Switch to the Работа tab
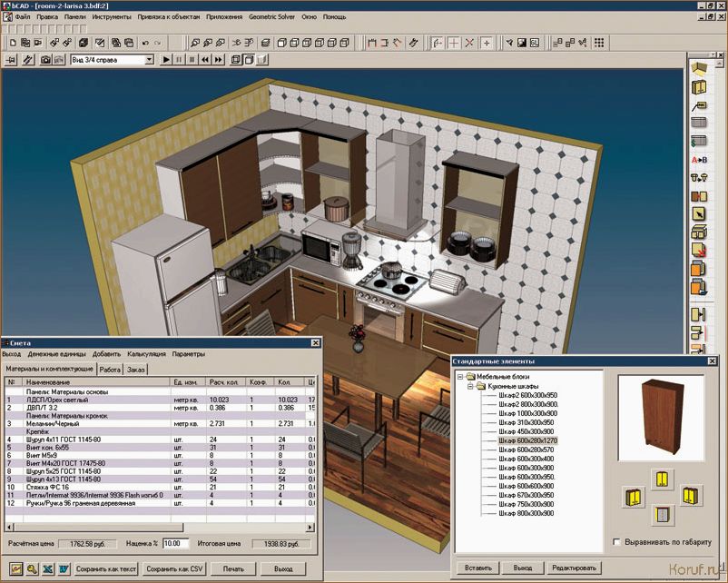 coord(110,370)
